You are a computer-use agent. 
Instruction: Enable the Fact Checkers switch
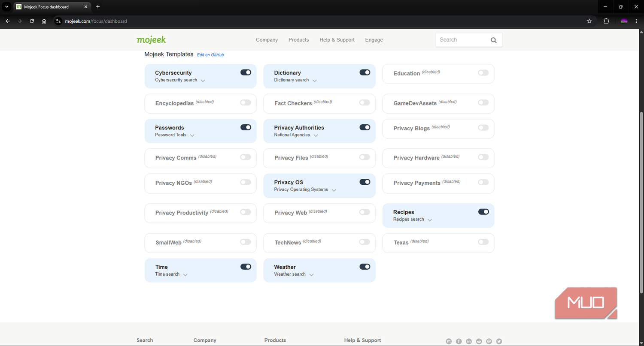(x=365, y=102)
